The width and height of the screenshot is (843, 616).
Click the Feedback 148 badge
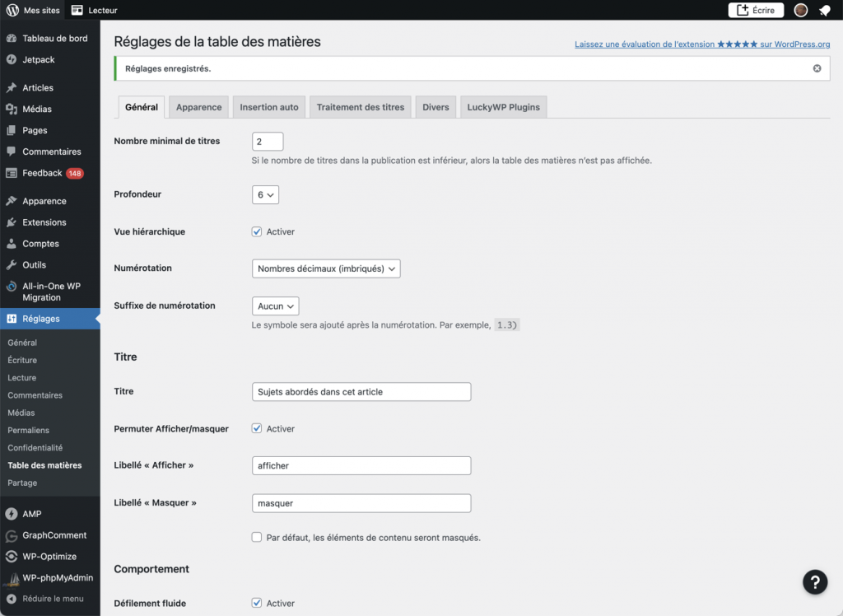(x=75, y=173)
